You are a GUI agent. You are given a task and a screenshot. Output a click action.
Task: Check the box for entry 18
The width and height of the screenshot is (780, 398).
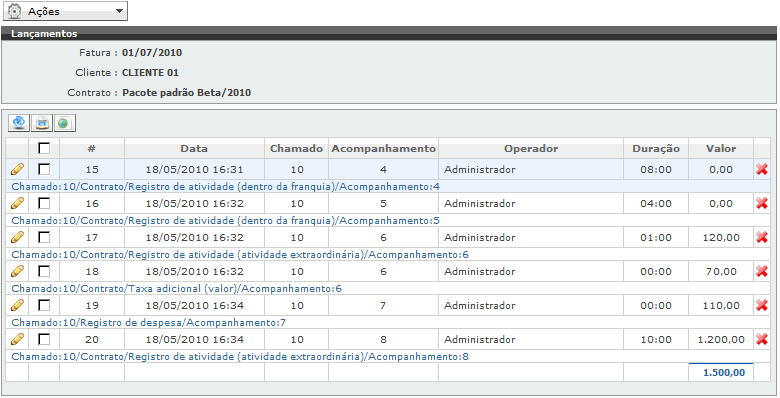(x=44, y=271)
